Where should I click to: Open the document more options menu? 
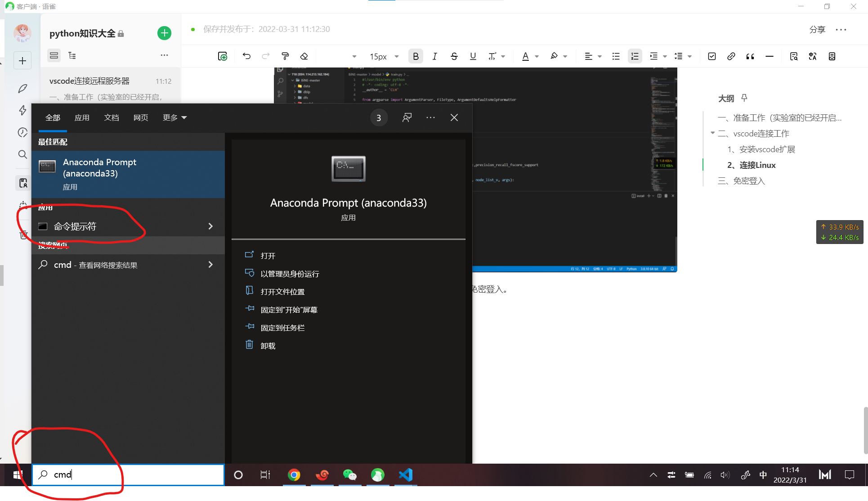point(841,30)
